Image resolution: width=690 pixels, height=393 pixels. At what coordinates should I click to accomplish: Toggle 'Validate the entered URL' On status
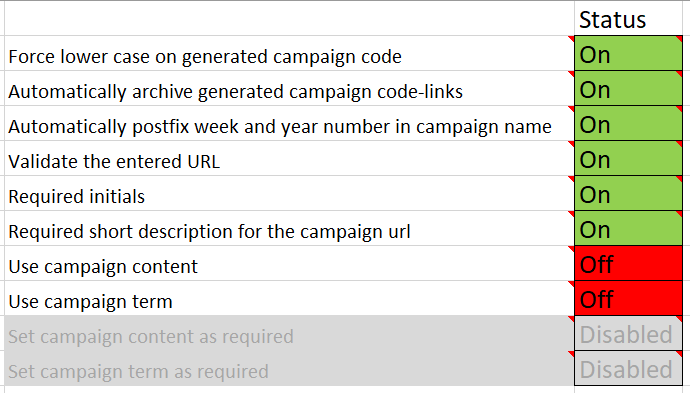pyautogui.click(x=628, y=158)
